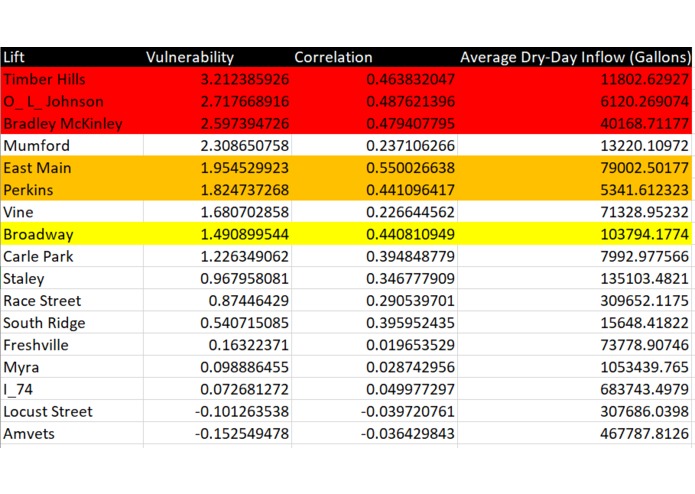
Task: Select the East Main cell
Action: click(72, 167)
